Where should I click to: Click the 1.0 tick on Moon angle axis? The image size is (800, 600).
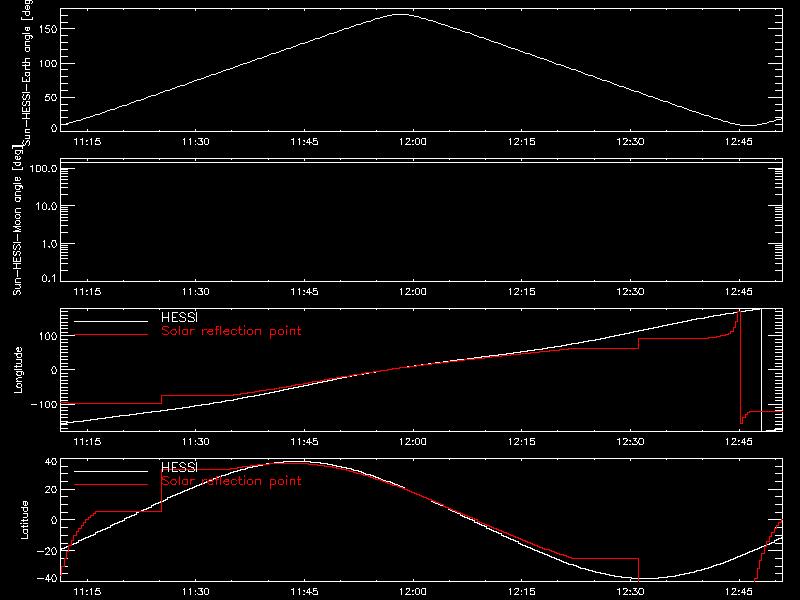(49, 244)
